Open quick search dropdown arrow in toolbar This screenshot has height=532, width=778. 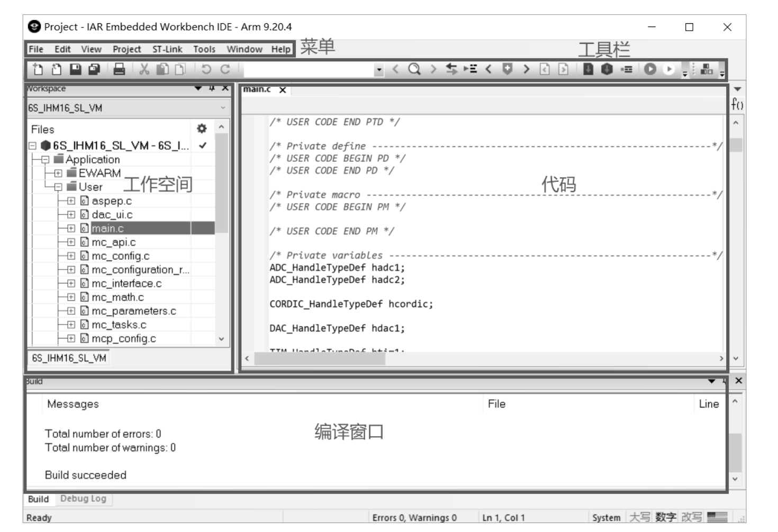click(379, 70)
